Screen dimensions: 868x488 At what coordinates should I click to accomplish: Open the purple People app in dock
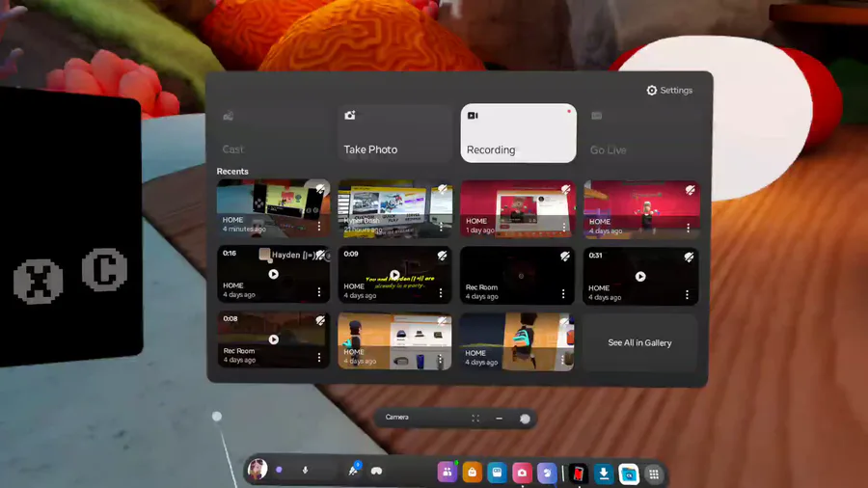[x=447, y=472]
